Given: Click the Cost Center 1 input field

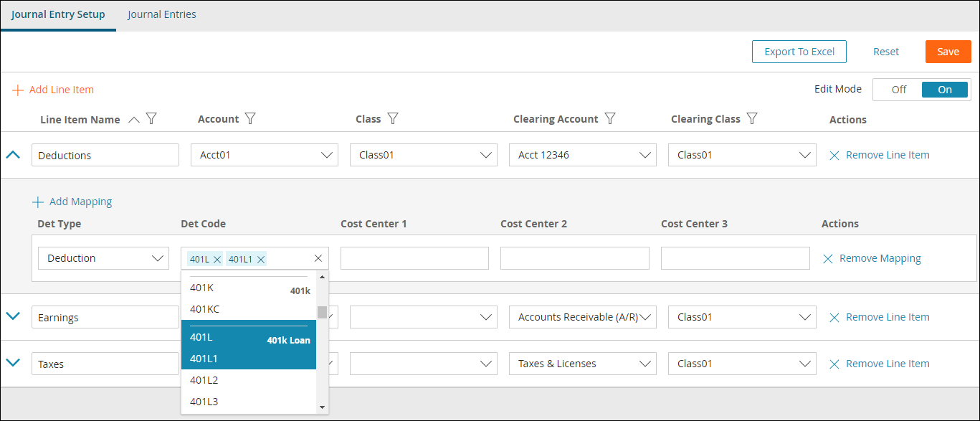Looking at the screenshot, I should pos(414,258).
